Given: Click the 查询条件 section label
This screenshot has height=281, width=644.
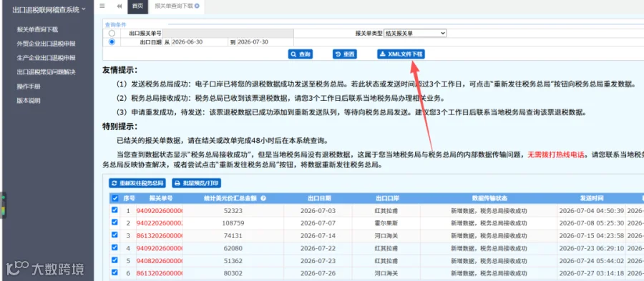Looking at the screenshot, I should 115,24.
